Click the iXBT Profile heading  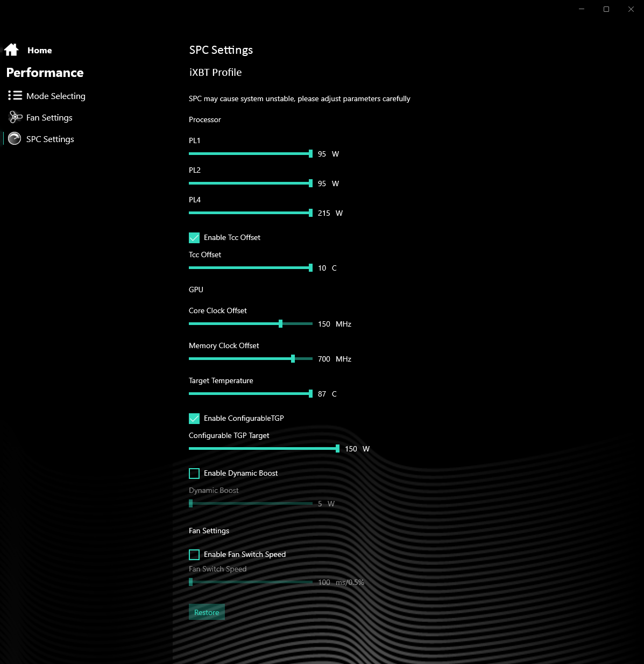point(215,73)
